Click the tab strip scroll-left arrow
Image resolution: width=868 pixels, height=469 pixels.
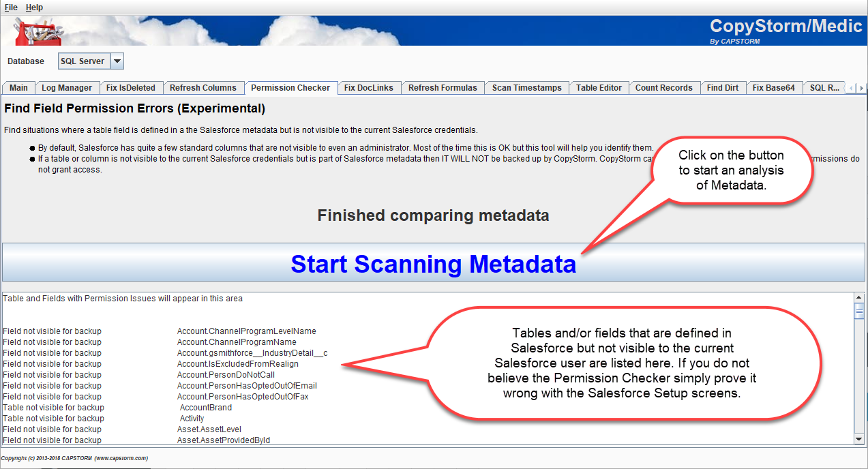point(851,88)
